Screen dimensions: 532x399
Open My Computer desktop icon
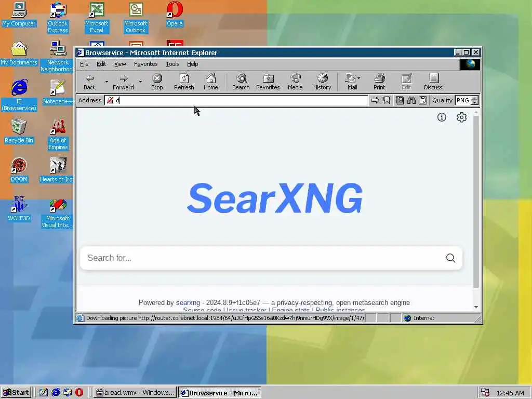click(19, 14)
